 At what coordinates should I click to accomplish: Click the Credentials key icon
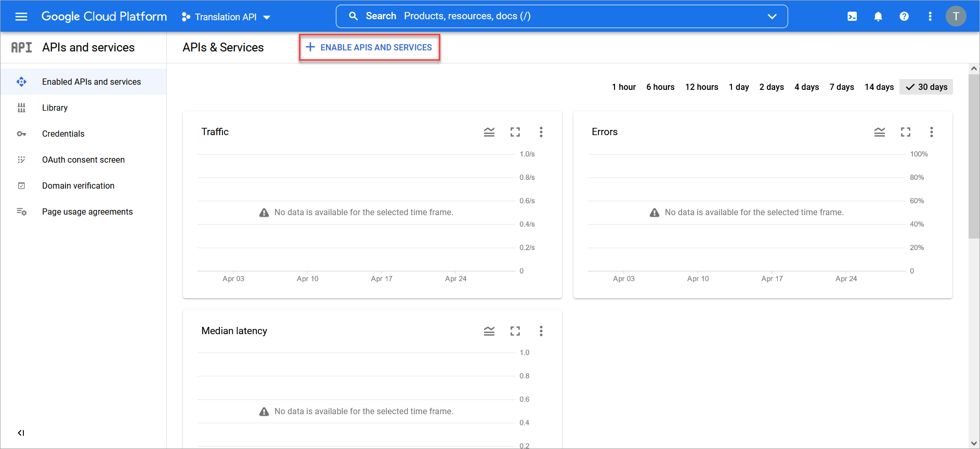(21, 134)
